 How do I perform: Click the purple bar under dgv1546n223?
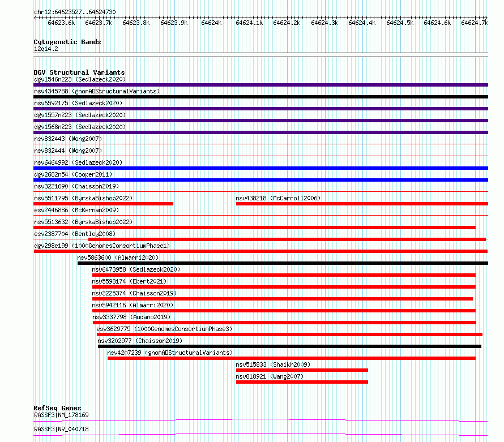coord(260,85)
